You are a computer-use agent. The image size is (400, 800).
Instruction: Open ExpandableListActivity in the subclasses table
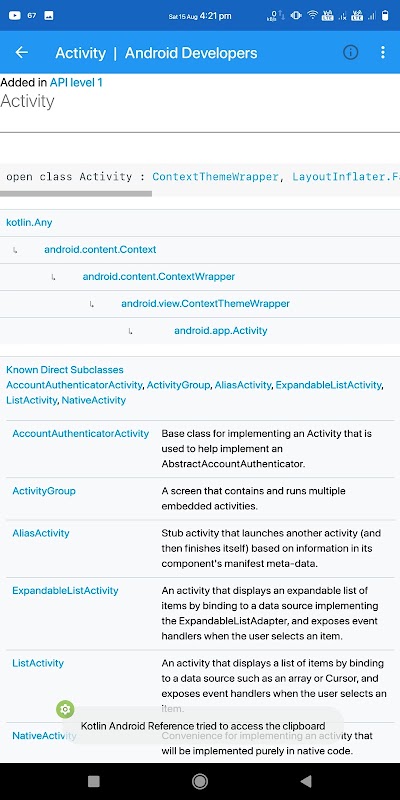[65, 591]
